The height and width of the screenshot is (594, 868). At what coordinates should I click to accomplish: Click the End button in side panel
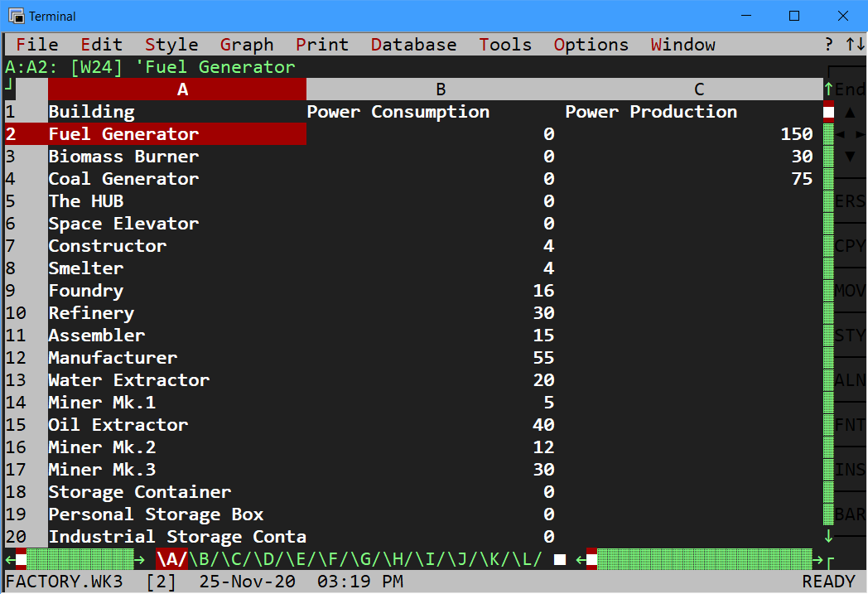[x=850, y=89]
